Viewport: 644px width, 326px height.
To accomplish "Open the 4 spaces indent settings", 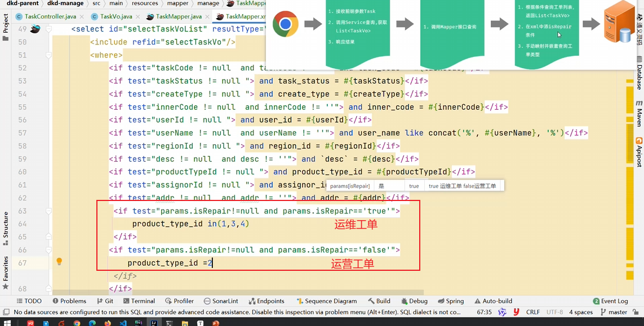I will tap(581, 312).
